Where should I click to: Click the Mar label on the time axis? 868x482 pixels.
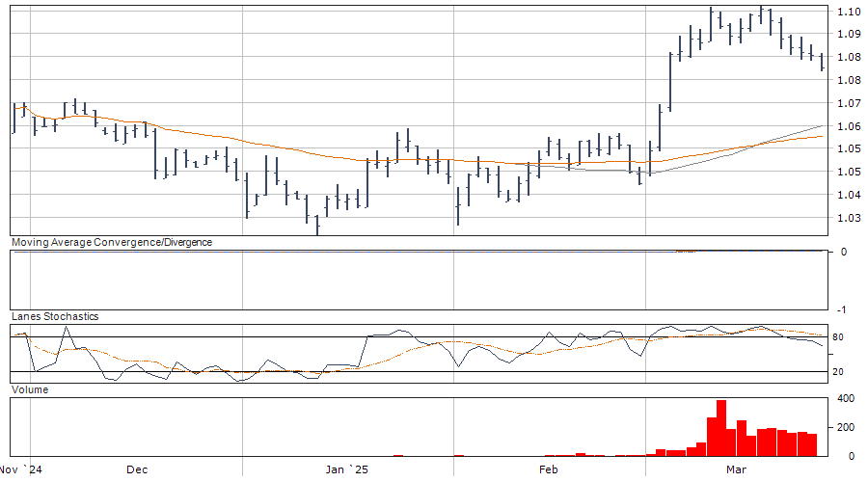pyautogui.click(x=736, y=469)
